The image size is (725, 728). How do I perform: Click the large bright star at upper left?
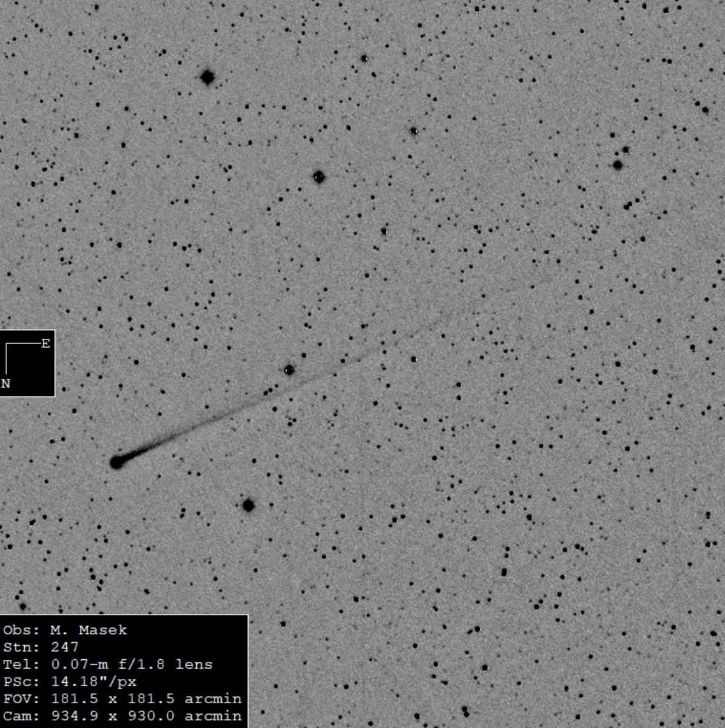click(207, 78)
